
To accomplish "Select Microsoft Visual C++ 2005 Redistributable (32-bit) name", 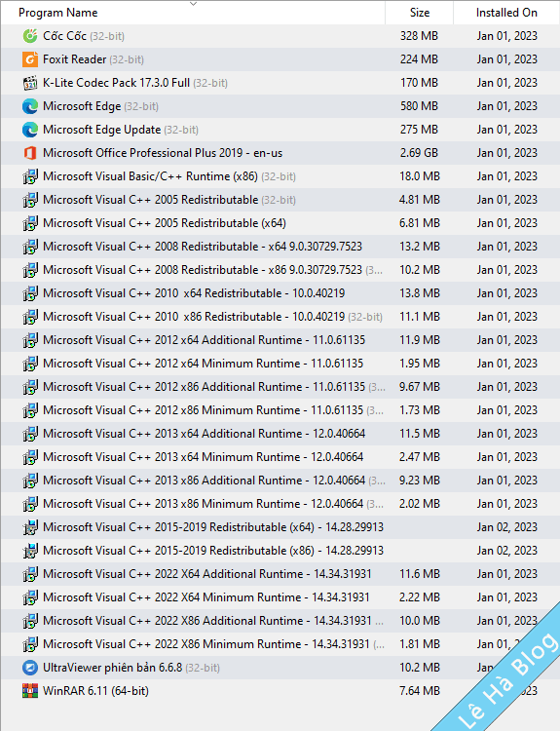I will (169, 200).
